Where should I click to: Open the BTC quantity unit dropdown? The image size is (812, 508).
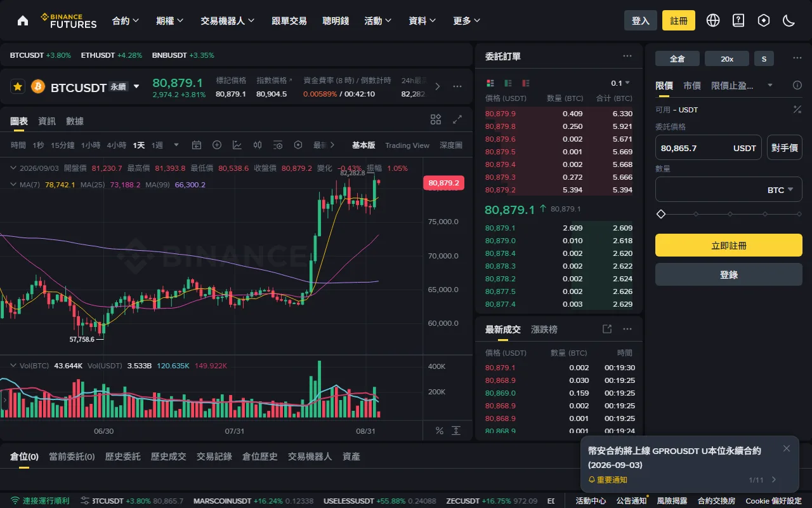click(x=780, y=190)
